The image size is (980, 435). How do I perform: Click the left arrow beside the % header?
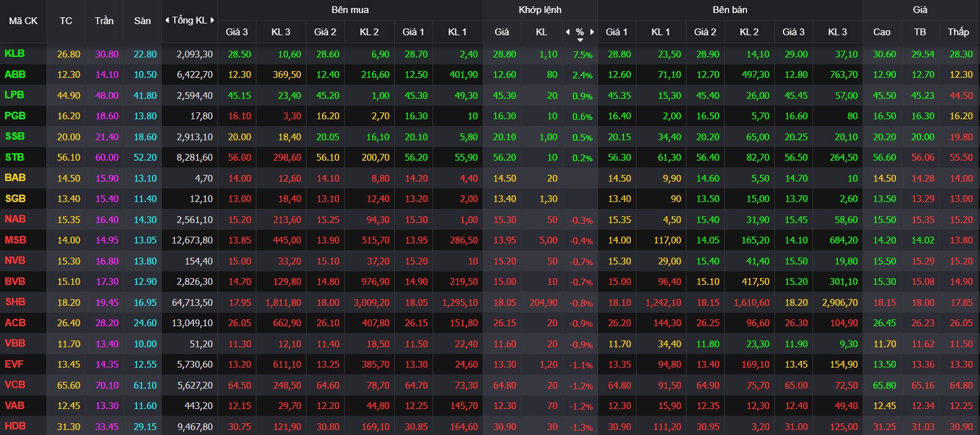click(568, 32)
